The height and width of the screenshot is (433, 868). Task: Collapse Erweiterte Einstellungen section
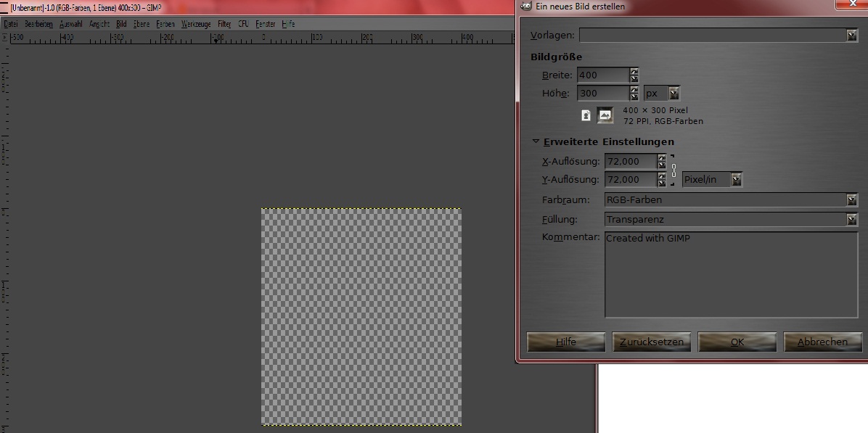pyautogui.click(x=536, y=142)
